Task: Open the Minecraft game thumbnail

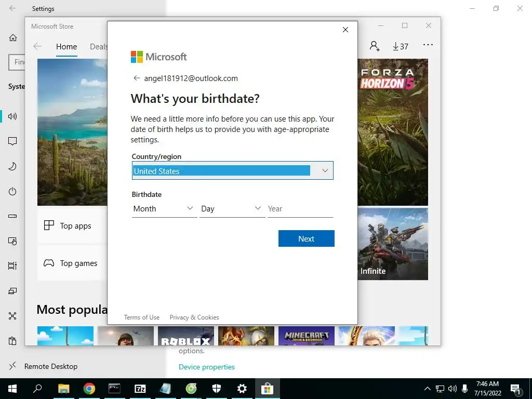Action: click(x=307, y=336)
